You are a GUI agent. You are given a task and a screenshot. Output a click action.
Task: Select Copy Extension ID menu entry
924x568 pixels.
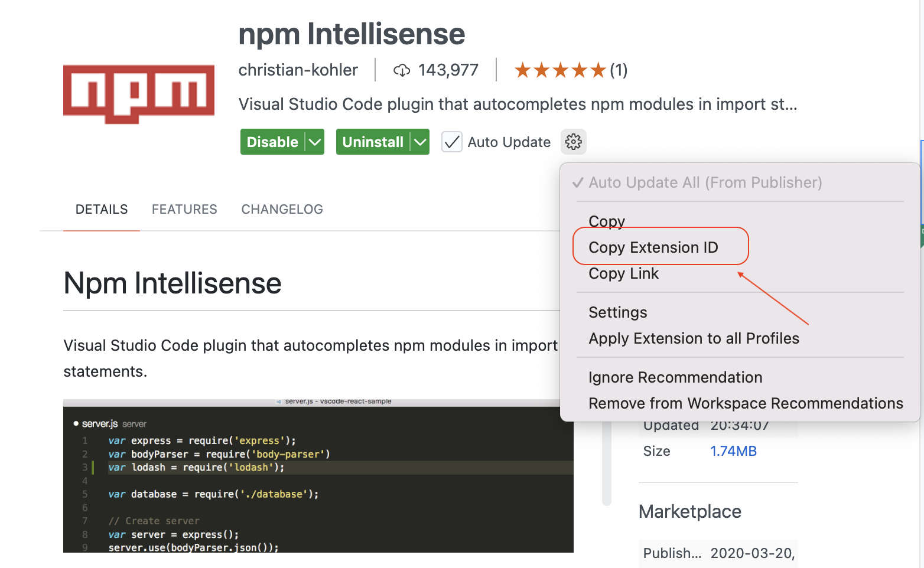653,247
